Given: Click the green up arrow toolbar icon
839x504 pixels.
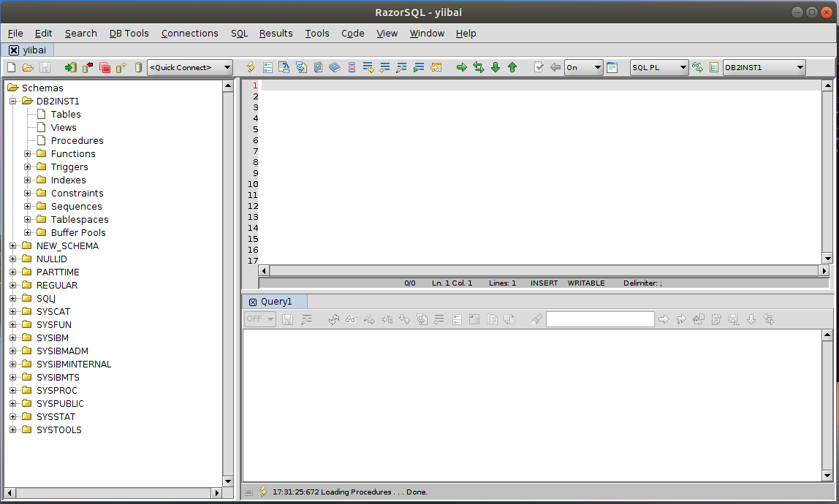Looking at the screenshot, I should 512,67.
